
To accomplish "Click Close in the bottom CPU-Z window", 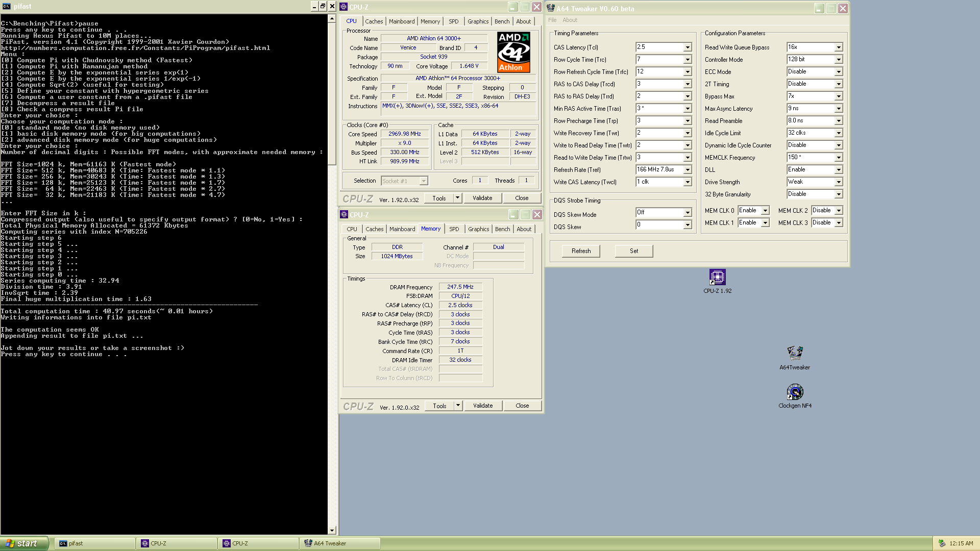I will (522, 406).
